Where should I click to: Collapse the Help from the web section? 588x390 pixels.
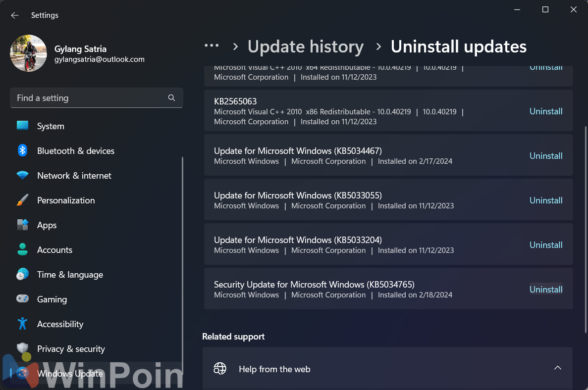557,368
